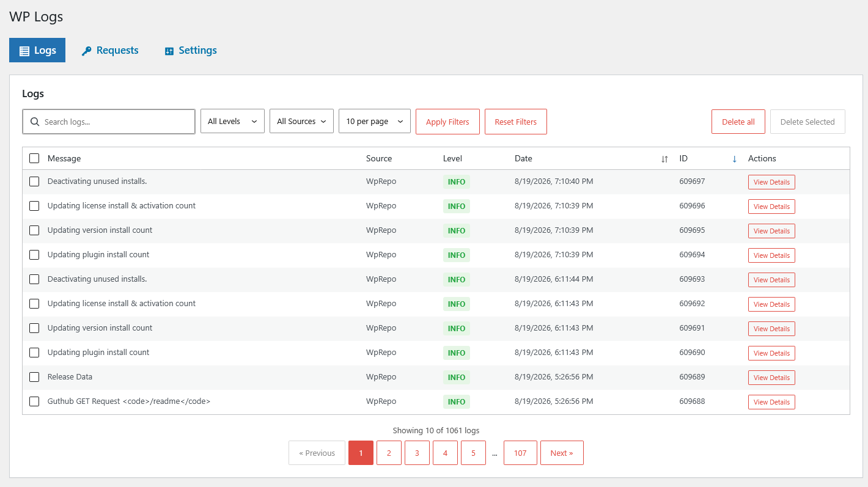The width and height of the screenshot is (868, 487).
Task: Click the Next » pagination button
Action: click(x=562, y=453)
